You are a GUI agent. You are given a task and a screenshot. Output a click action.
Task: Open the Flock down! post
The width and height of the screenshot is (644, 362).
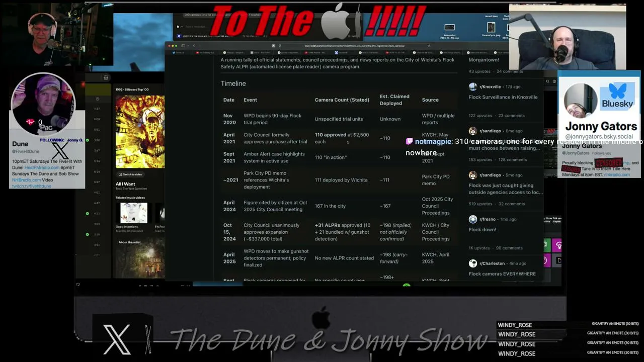(x=482, y=230)
